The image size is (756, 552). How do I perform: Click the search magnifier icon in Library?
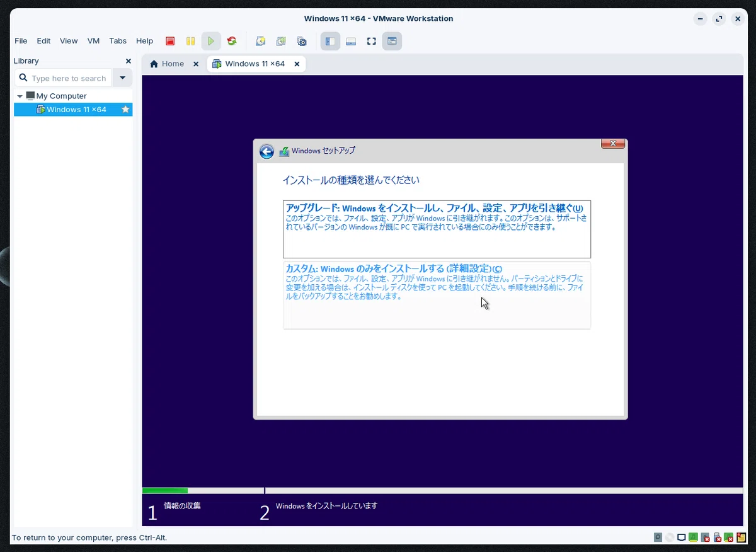(x=23, y=78)
